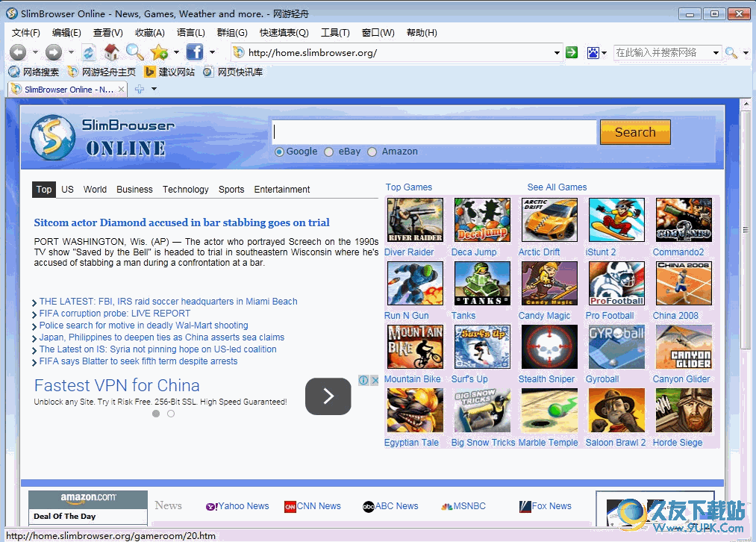Open the See All Games link
This screenshot has width=756, height=542.
557,187
